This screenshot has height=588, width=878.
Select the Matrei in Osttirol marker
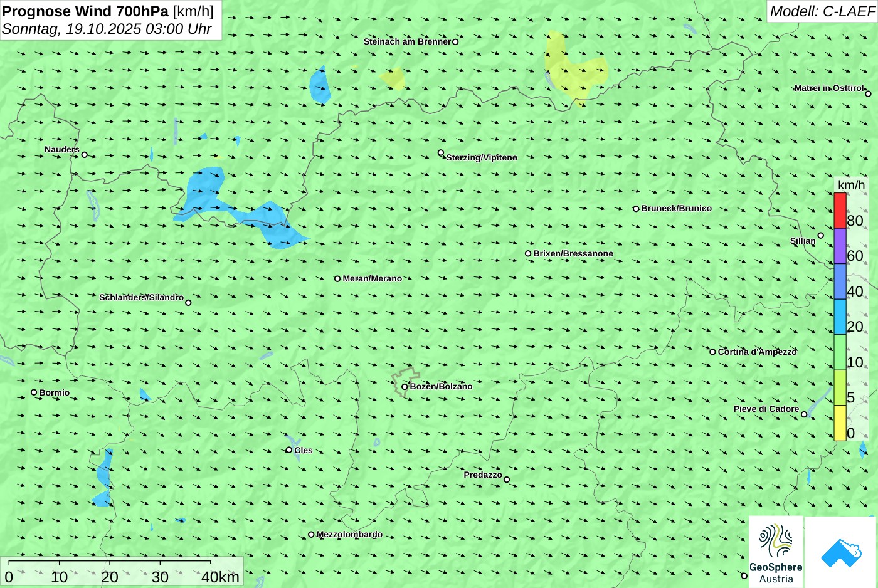(x=868, y=94)
